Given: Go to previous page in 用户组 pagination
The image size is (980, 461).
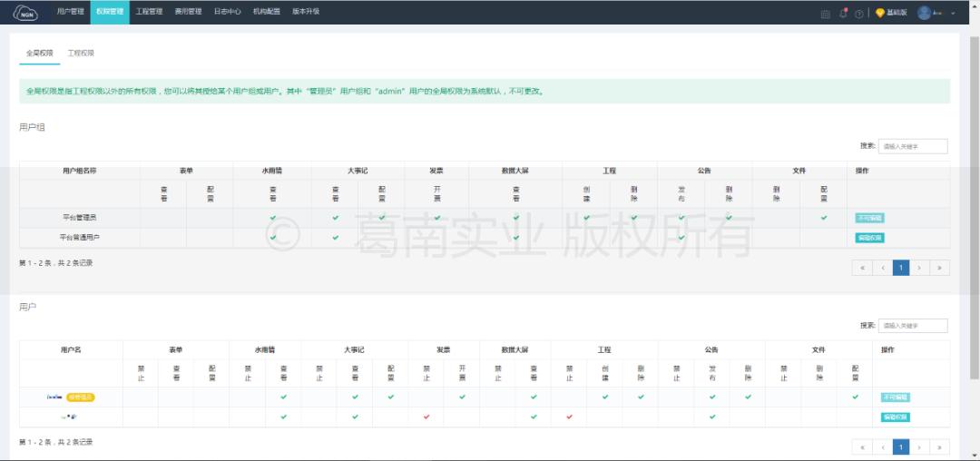Looking at the screenshot, I should tap(883, 268).
